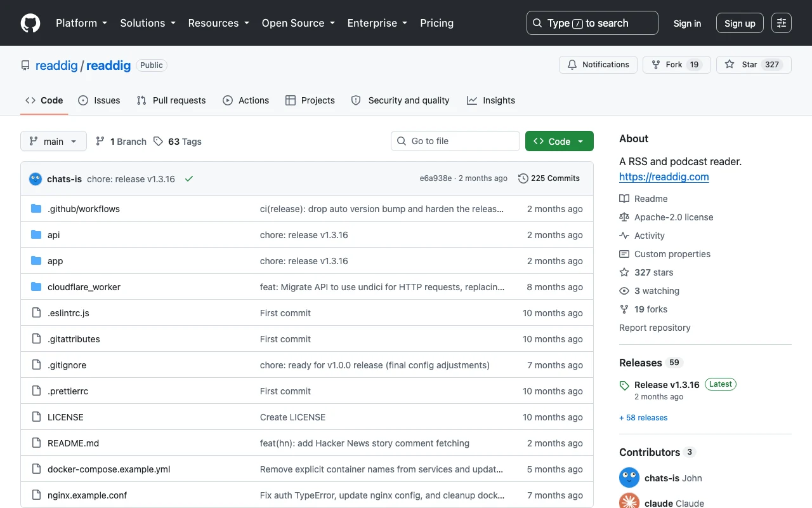Click 'feat(hn): add Hacker News story comment fetching'
The height and width of the screenshot is (508, 812).
click(x=365, y=443)
